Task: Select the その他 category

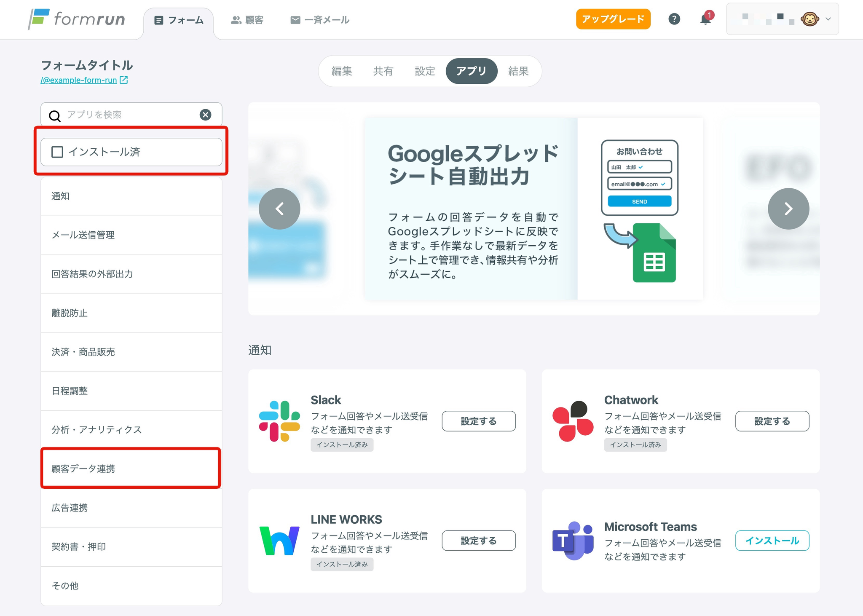Action: (x=131, y=586)
